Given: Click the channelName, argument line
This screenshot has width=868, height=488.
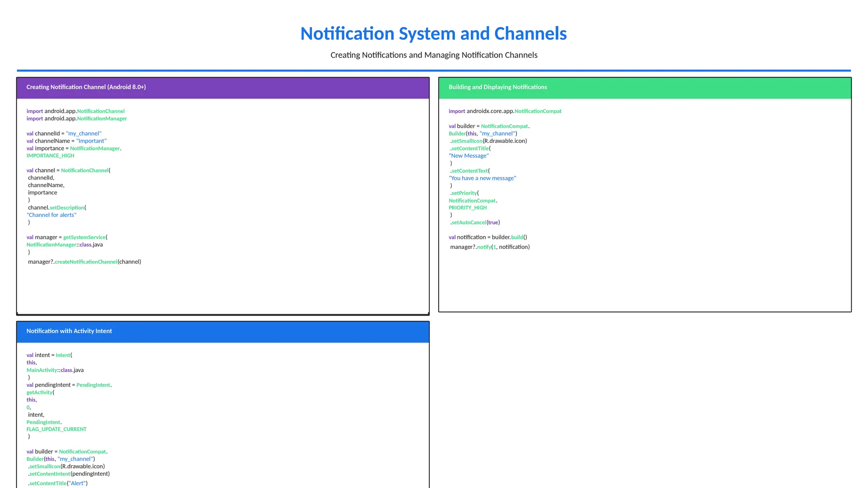Looking at the screenshot, I should coord(46,185).
